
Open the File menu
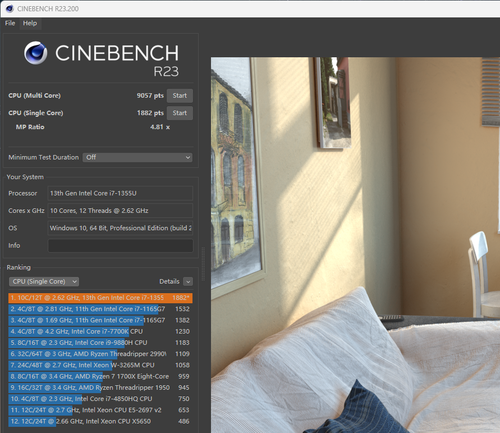(10, 23)
